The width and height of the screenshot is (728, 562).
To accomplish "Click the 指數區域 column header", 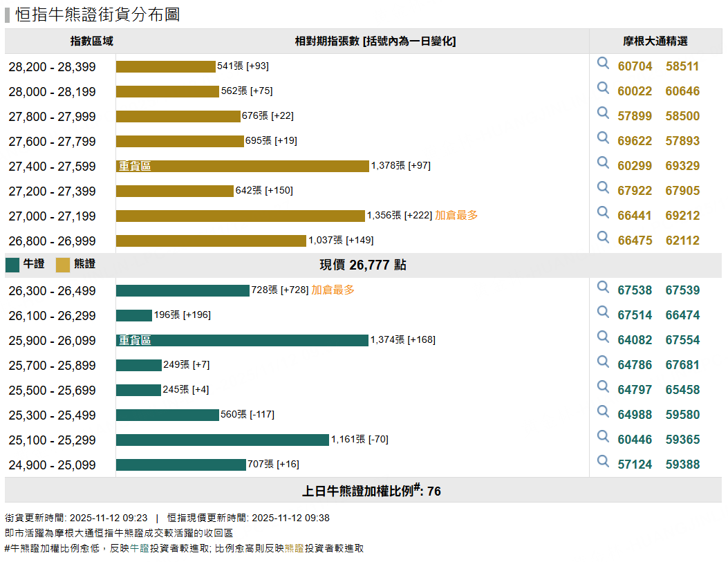I will [91, 41].
